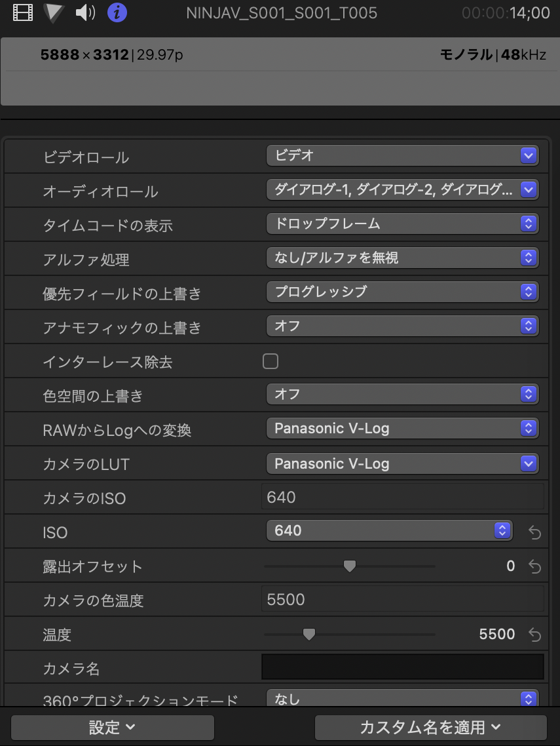This screenshot has height=746, width=560.
Task: Open the ビデオロール dropdown
Action: click(402, 156)
